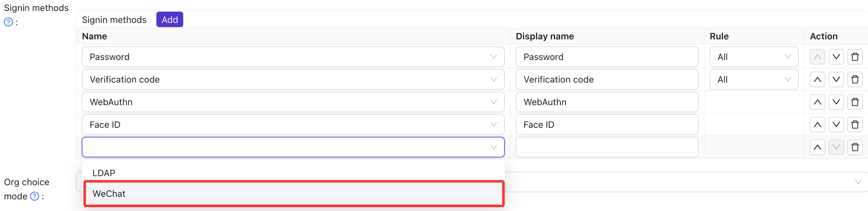The width and height of the screenshot is (868, 211).
Task: Click the Add signin method button
Action: pyautogui.click(x=169, y=19)
